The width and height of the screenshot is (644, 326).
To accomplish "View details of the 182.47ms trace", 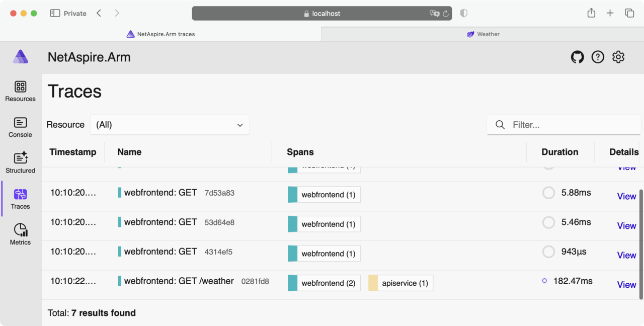I will [626, 285].
